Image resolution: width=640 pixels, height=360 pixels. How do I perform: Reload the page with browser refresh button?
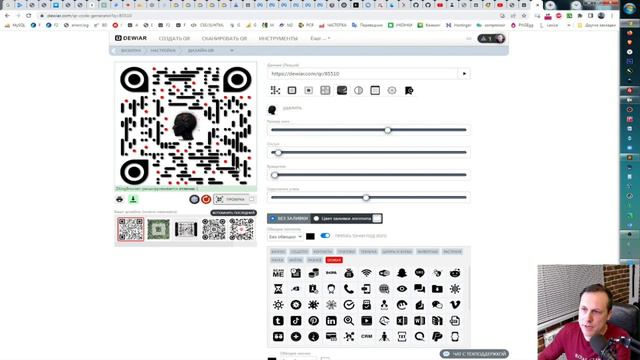click(x=29, y=16)
